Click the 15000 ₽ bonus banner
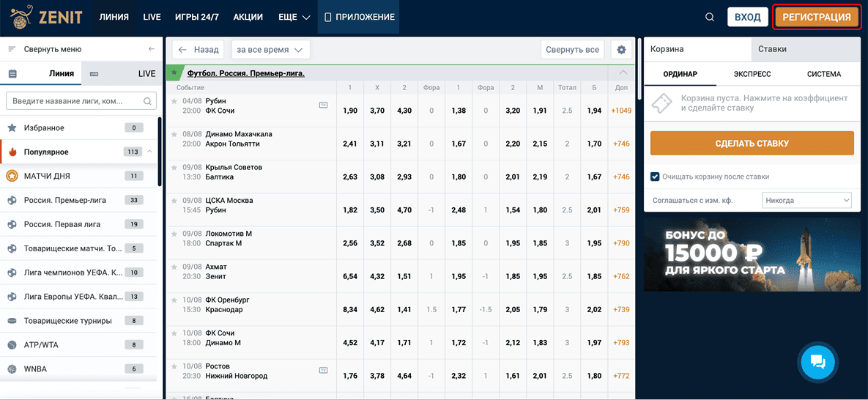The width and height of the screenshot is (868, 400). click(752, 254)
